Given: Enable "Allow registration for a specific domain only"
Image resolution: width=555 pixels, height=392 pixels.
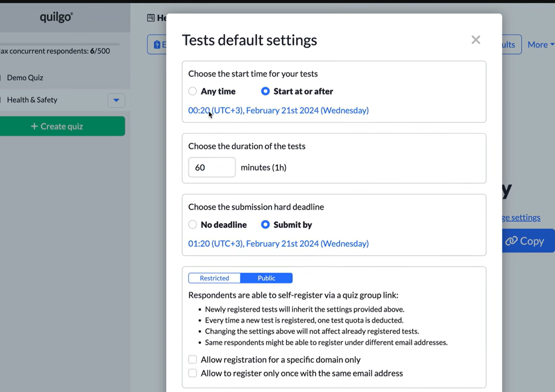Looking at the screenshot, I should pos(192,359).
